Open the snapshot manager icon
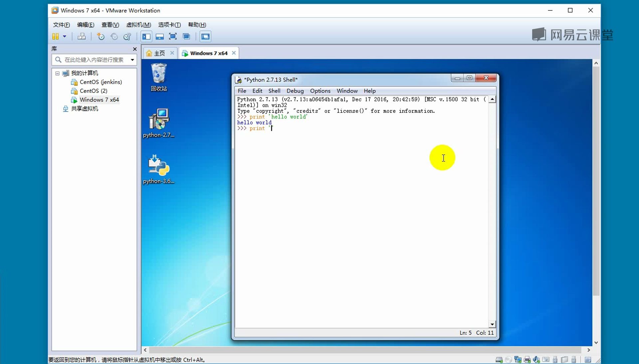Viewport: 639px width, 364px height. click(127, 36)
